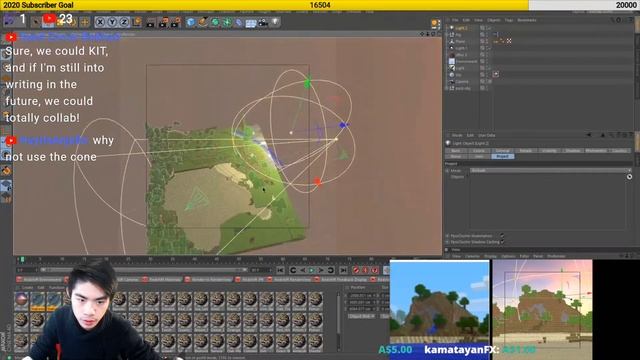
Task: Add a Camera object from toolbar
Action: pos(263,22)
